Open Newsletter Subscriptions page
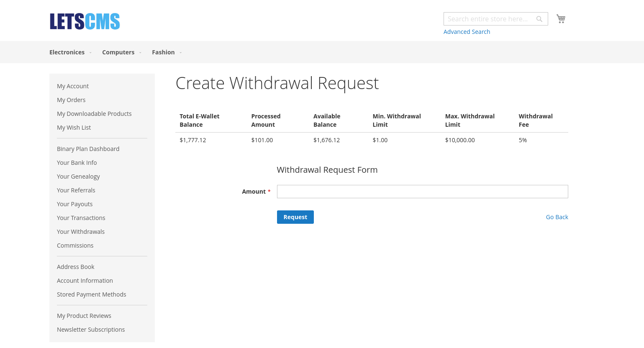Screen dimensions: 644x348 [x=91, y=330]
